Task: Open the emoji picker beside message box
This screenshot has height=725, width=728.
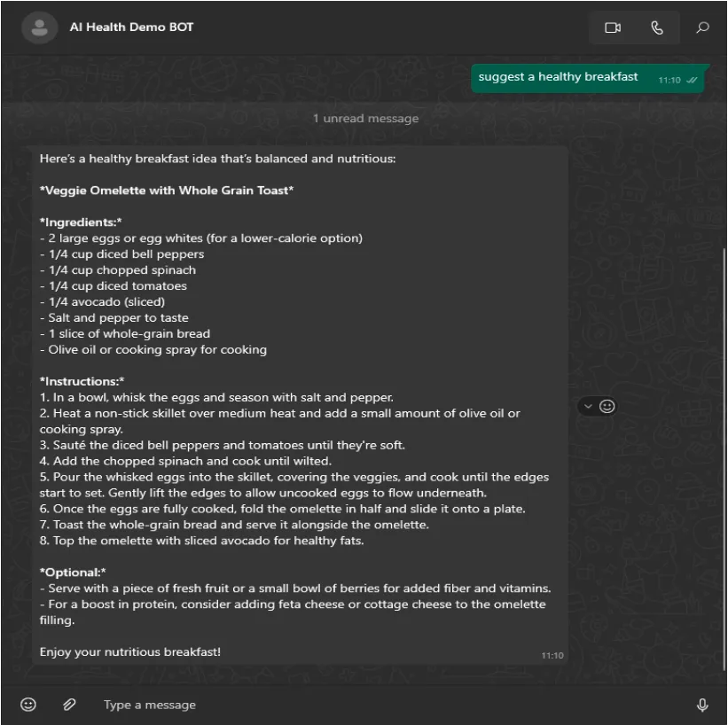Action: tap(28, 704)
